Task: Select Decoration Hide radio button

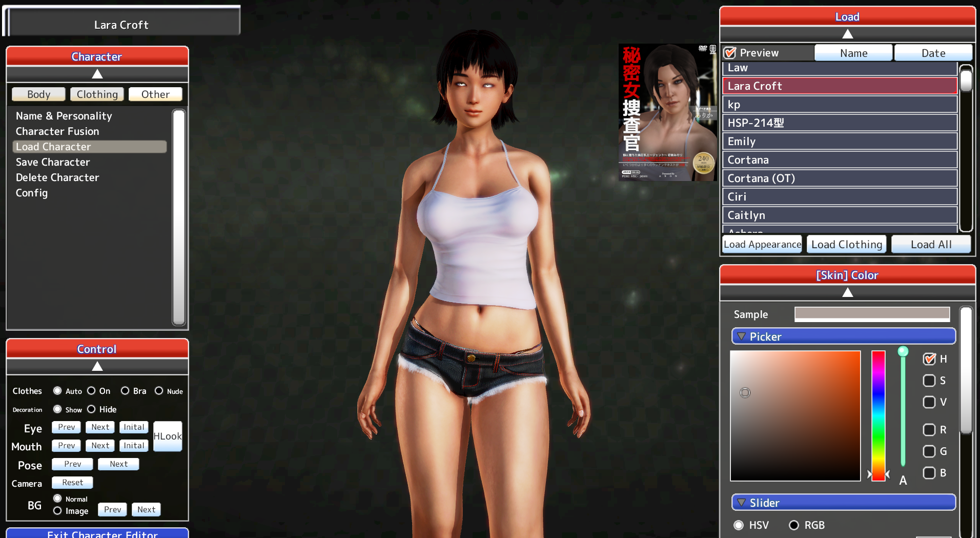Action: [x=91, y=409]
